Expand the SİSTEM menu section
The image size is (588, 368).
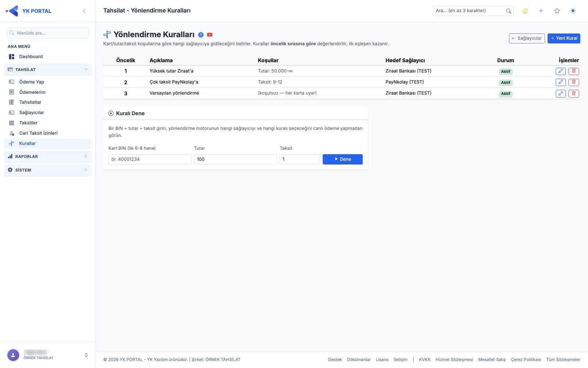(48, 170)
